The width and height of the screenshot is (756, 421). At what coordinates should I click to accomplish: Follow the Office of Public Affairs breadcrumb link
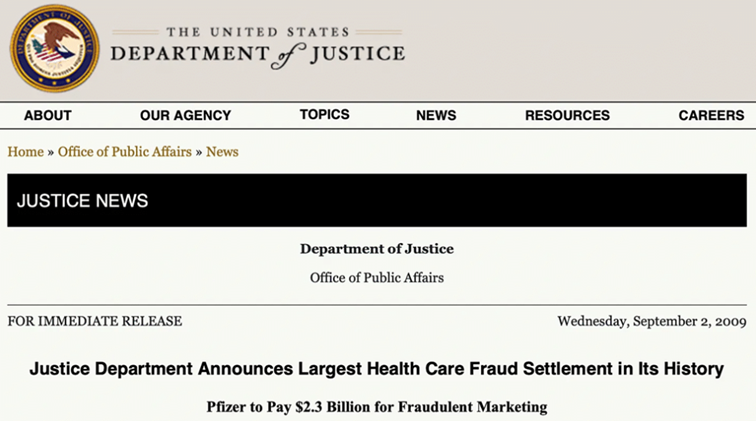pos(124,152)
